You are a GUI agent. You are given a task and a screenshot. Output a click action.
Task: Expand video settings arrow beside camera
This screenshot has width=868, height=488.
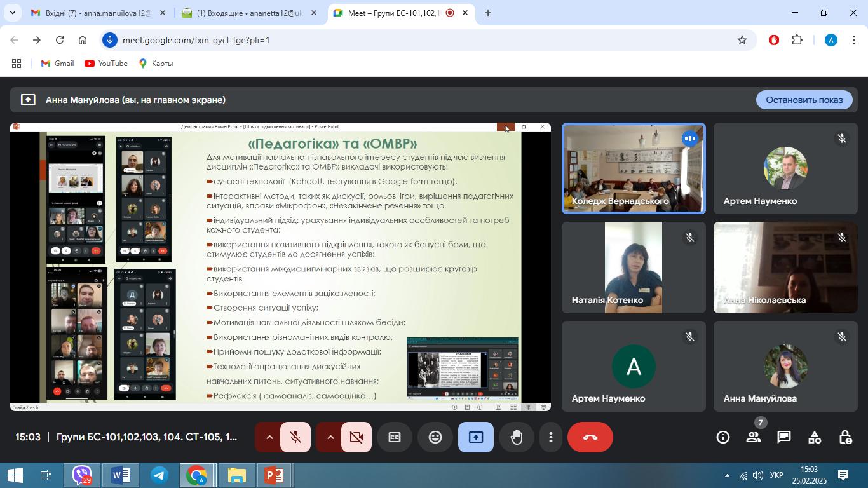330,437
